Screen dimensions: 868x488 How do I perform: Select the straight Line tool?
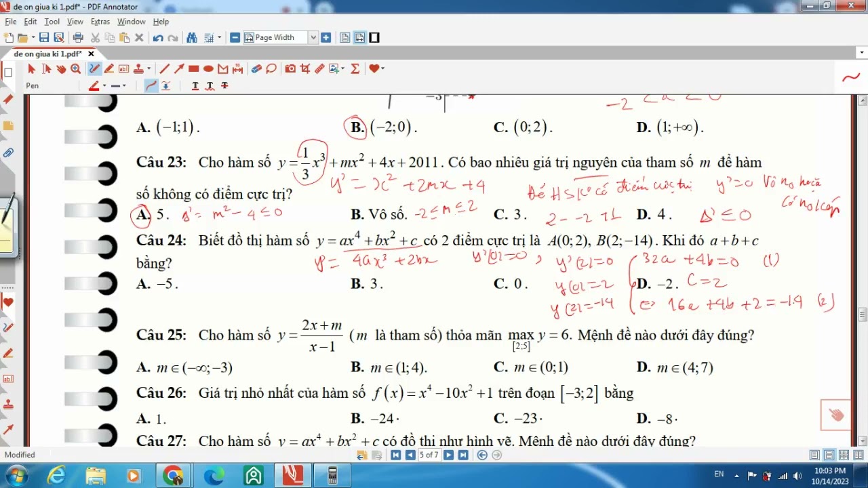click(x=164, y=68)
